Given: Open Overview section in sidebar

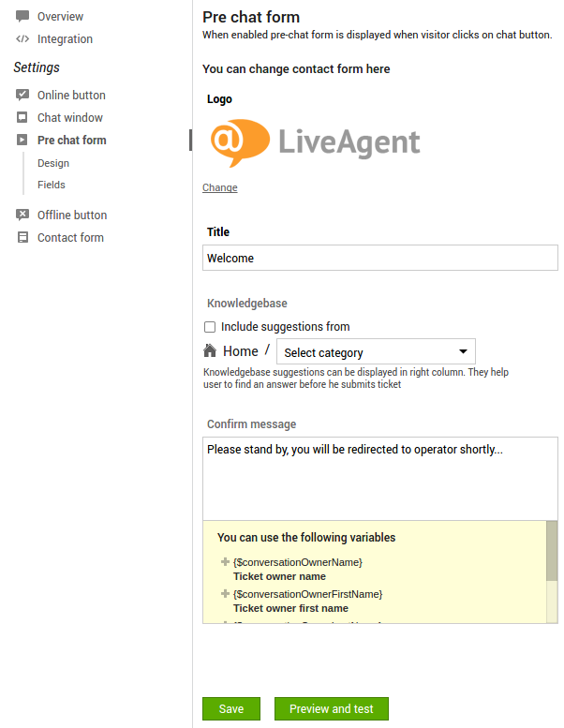Looking at the screenshot, I should (x=60, y=16).
